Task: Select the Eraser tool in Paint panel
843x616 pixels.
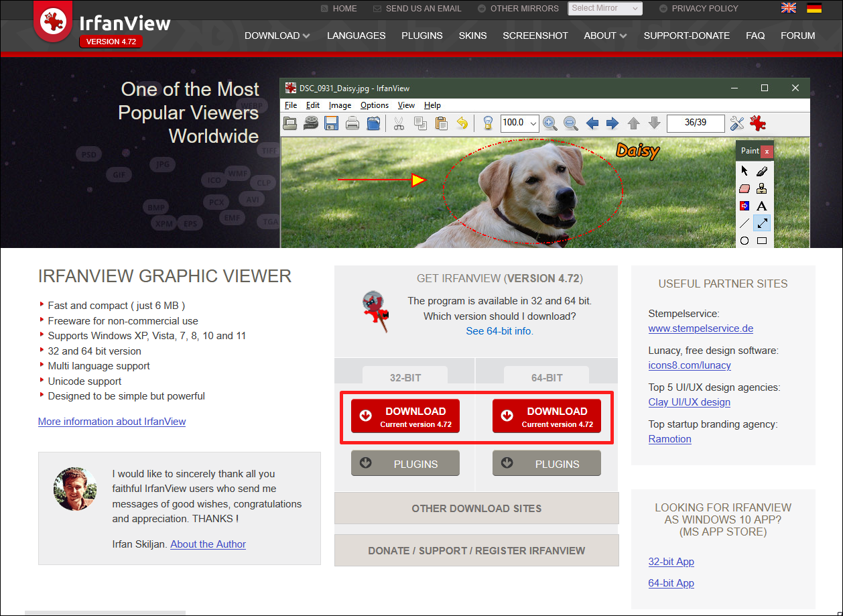Action: click(x=744, y=188)
